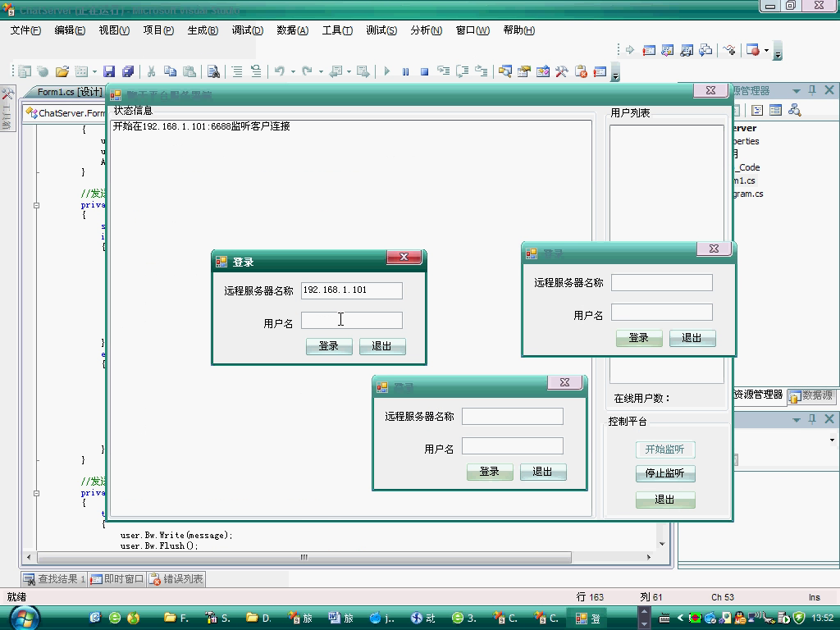Click the Open File folder icon
This screenshot has height=630, width=840.
[62, 71]
